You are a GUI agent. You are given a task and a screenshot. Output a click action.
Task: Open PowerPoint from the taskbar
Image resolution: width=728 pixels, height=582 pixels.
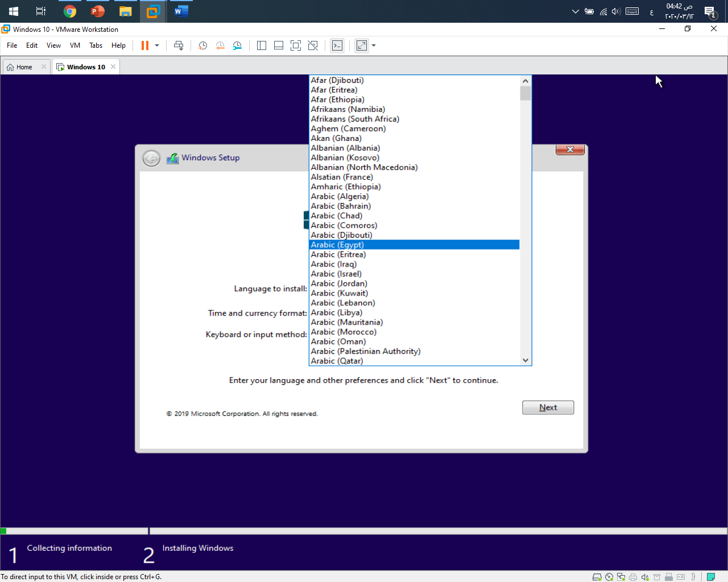(x=98, y=11)
